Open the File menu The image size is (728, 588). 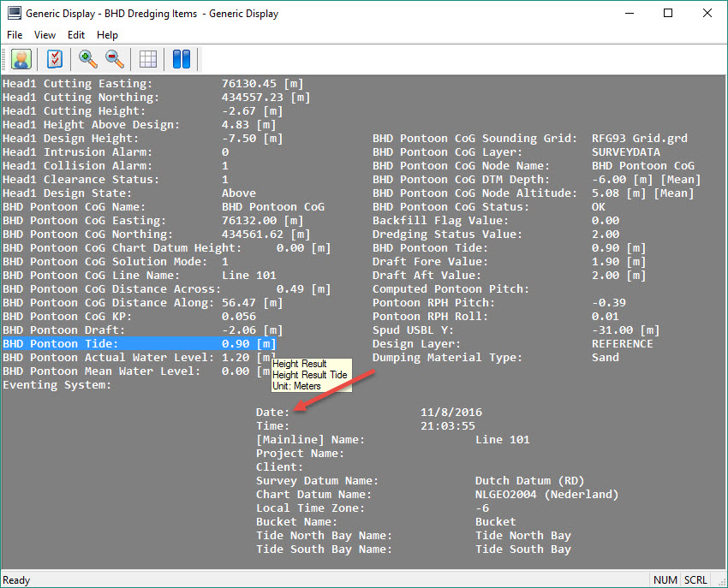[x=15, y=35]
